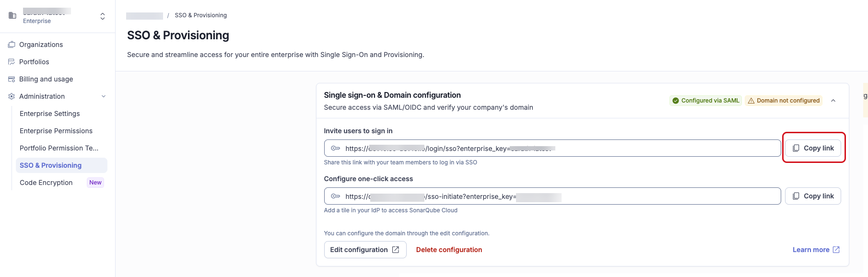Collapse the Single sign-on configuration panel
868x277 pixels.
(833, 101)
